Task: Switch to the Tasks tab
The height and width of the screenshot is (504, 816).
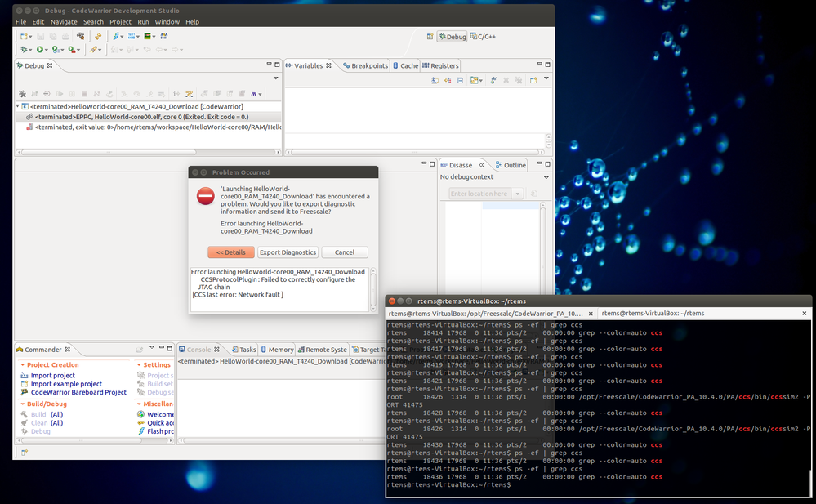Action: [x=243, y=350]
